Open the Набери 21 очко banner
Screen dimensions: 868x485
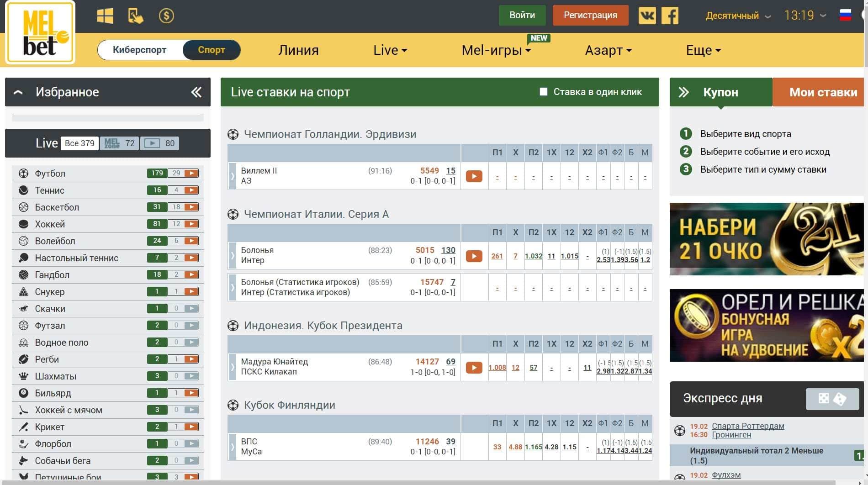click(x=767, y=239)
